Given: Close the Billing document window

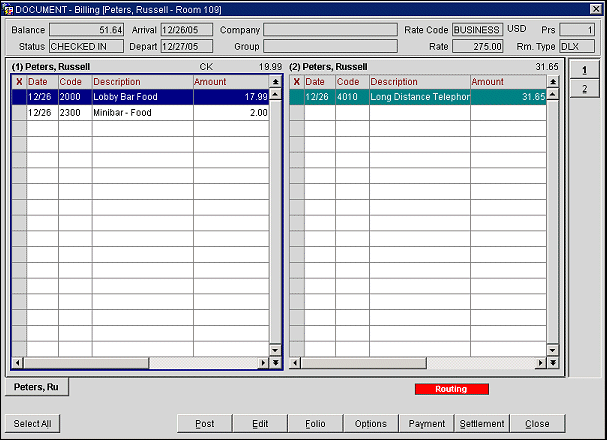Looking at the screenshot, I should click(x=595, y=9).
